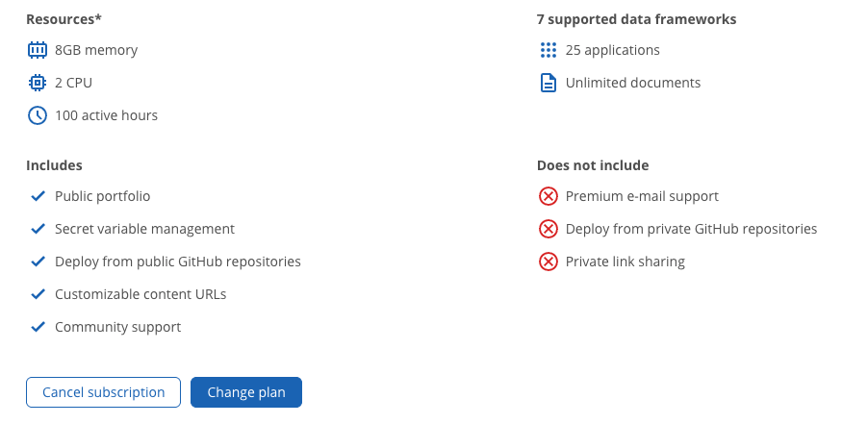This screenshot has height=424, width=868.
Task: Click the Resources heading
Action: (64, 19)
